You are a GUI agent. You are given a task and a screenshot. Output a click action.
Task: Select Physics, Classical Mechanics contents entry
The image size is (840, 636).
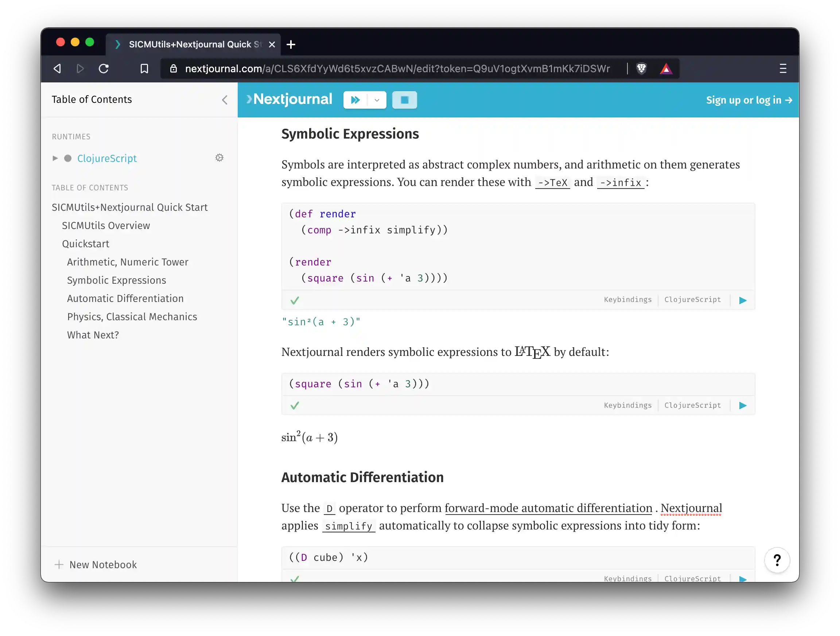(132, 317)
